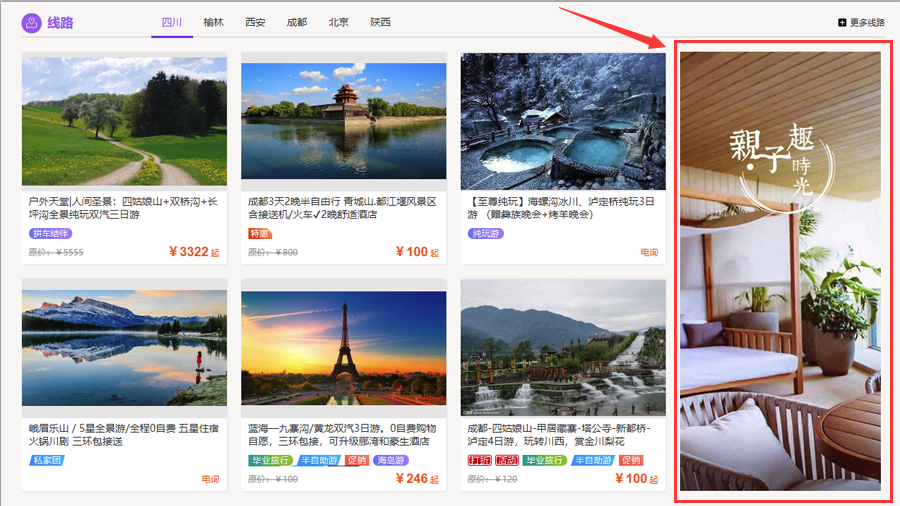Viewport: 900px width, 506px height.
Task: Click the 亲子趣时光 banner advertisement
Action: (780, 270)
